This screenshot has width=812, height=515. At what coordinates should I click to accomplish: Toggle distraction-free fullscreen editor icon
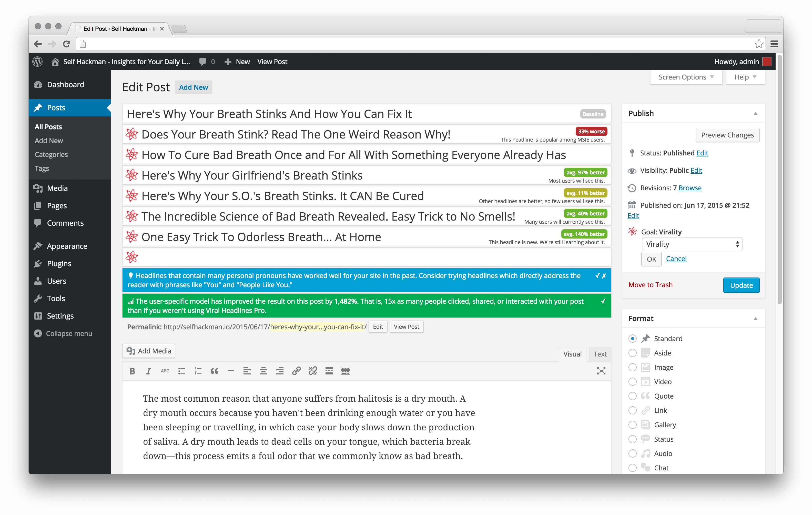[601, 371]
